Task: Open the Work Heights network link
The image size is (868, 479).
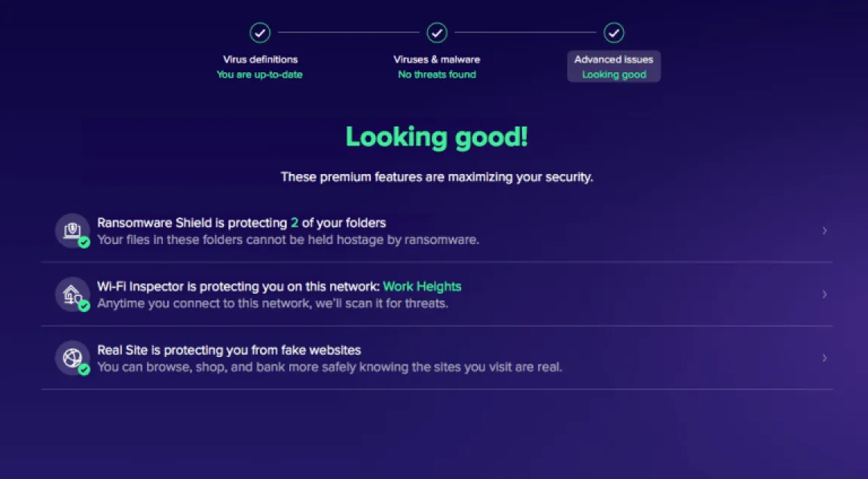Action: [422, 286]
